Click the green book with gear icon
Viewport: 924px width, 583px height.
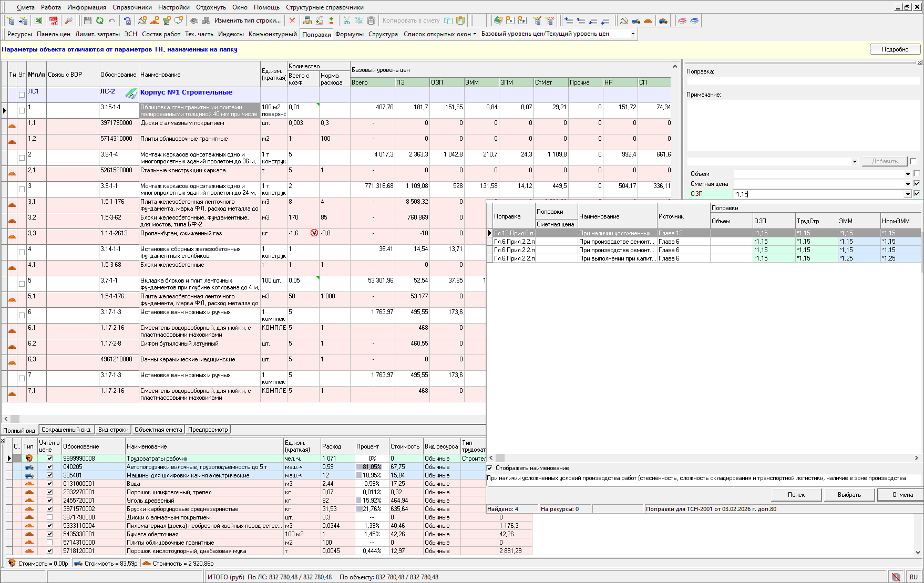click(498, 20)
